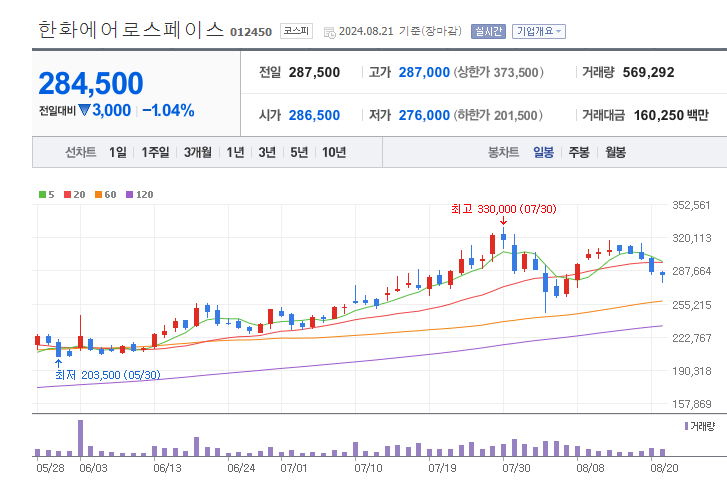Image resolution: width=727 pixels, height=493 pixels.
Task: Click the 시가 value 286,500
Action: click(314, 115)
